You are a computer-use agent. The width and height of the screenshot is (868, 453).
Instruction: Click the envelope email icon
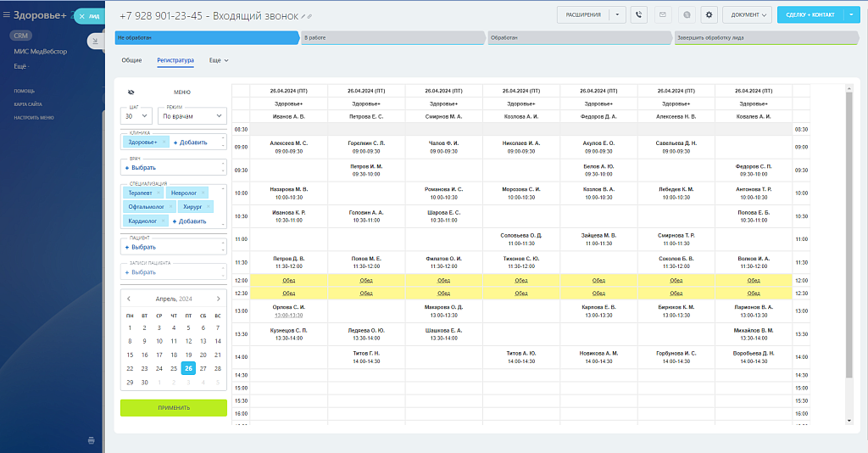662,14
